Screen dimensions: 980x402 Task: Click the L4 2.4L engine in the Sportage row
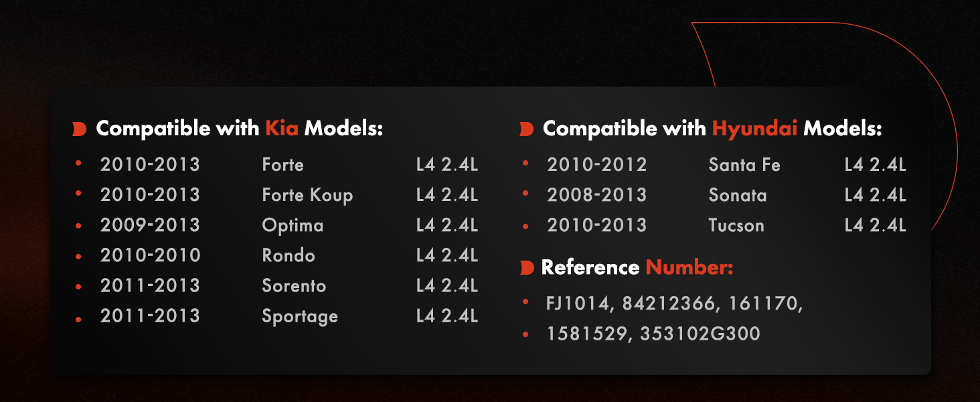[447, 316]
